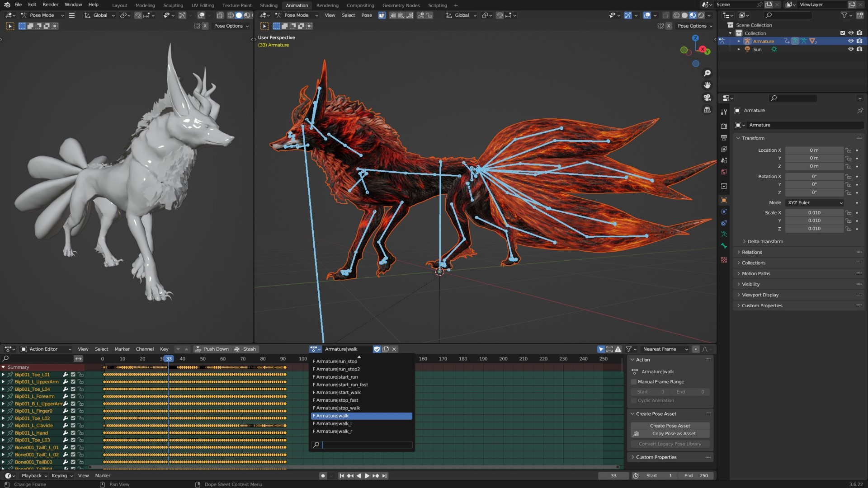Image resolution: width=868 pixels, height=488 pixels.
Task: Toggle mute checkbox on Bip001_Toe_L01 channel
Action: tap(73, 375)
